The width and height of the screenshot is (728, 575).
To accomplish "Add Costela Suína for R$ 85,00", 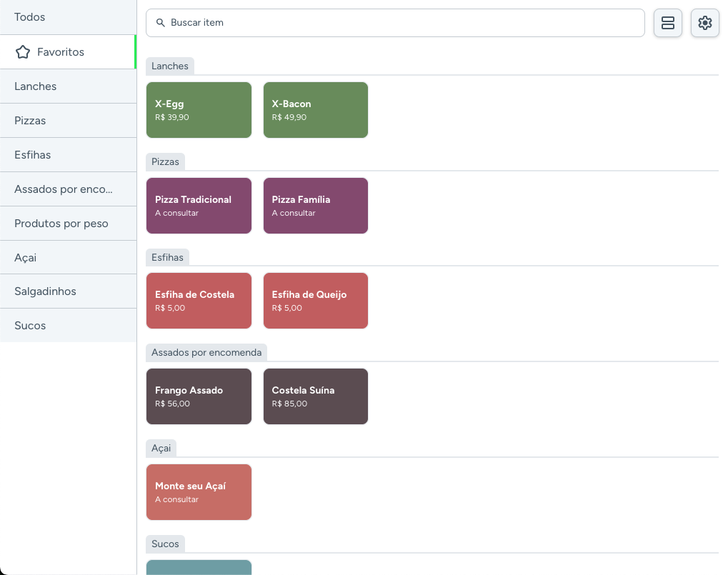I will click(x=316, y=396).
